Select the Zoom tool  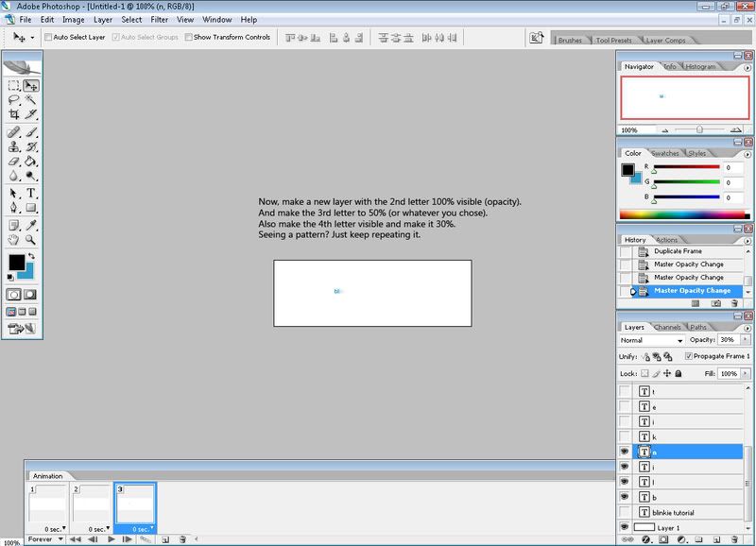31,240
